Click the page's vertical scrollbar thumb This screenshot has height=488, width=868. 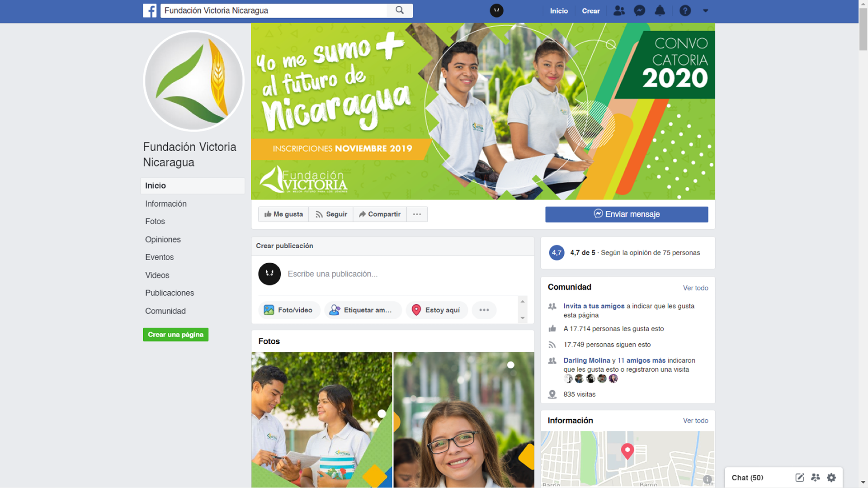pyautogui.click(x=863, y=30)
